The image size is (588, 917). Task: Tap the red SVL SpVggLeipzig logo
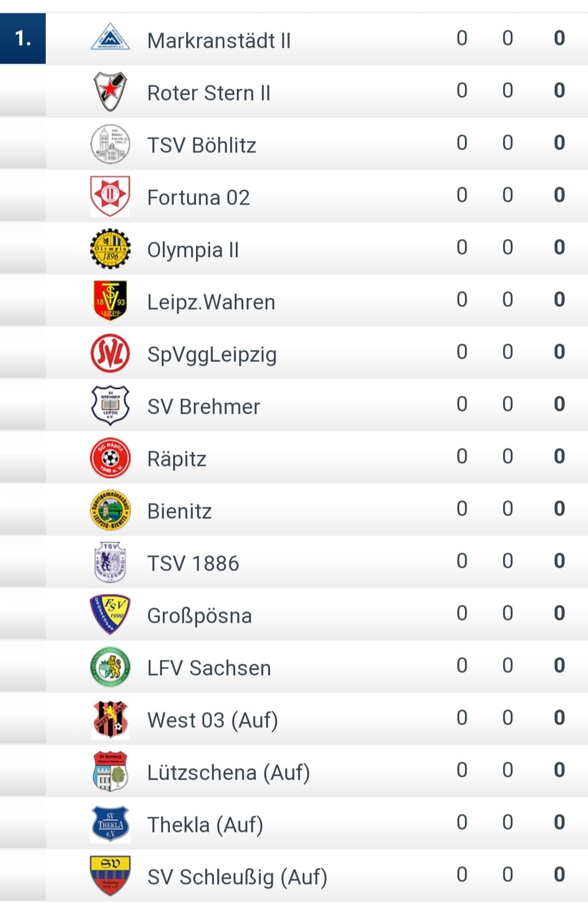coord(110,353)
